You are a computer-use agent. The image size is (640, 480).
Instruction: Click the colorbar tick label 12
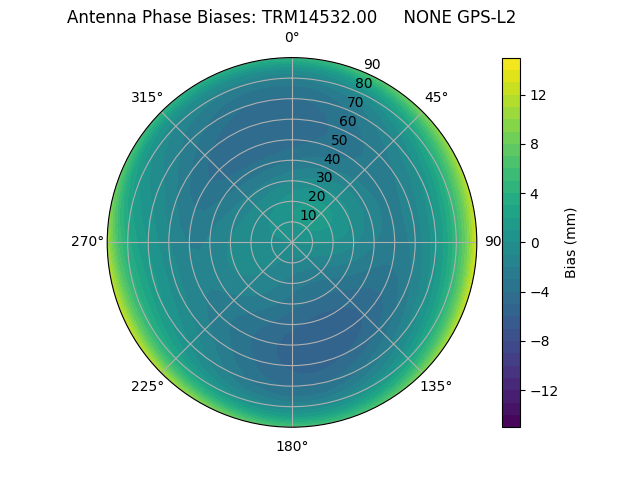coord(537,95)
